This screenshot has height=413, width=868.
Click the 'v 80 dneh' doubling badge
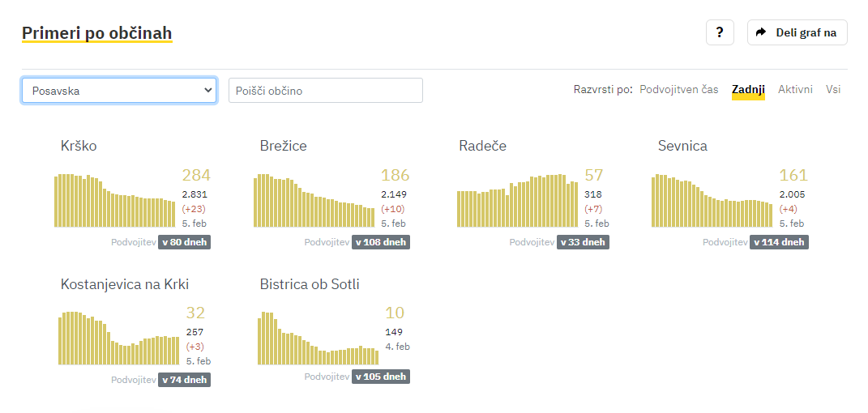click(184, 242)
